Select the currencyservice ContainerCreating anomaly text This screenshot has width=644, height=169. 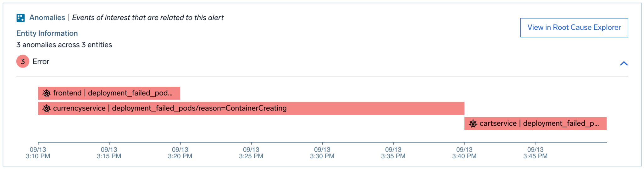[x=170, y=108]
